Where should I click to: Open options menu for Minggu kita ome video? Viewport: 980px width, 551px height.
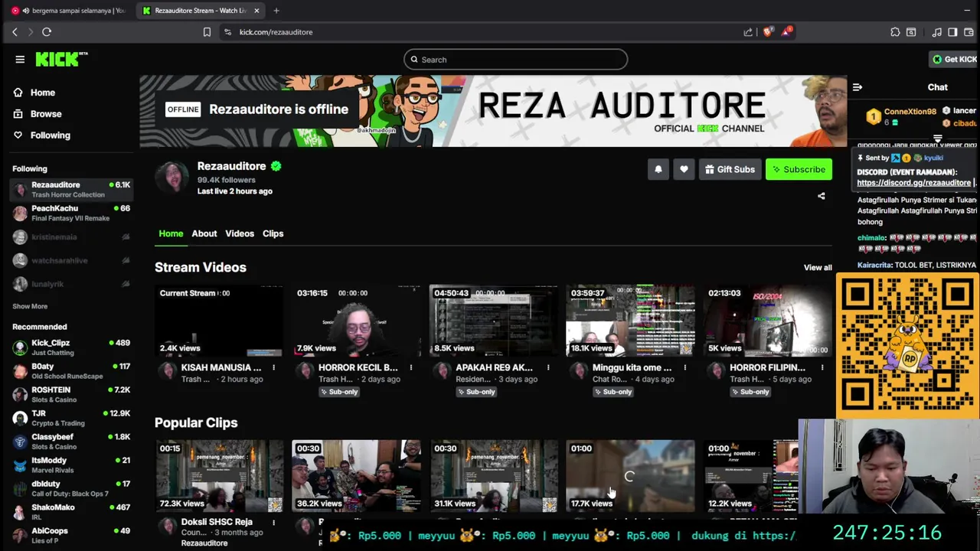coord(685,368)
